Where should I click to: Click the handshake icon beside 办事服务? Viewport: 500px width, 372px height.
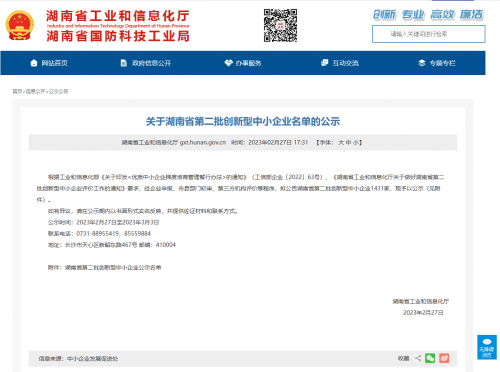[228, 63]
